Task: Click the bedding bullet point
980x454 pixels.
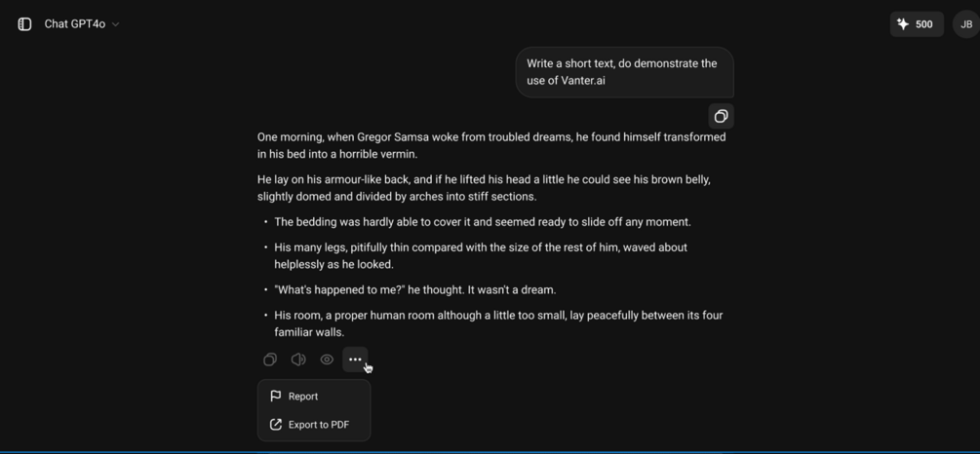Action: coord(482,222)
